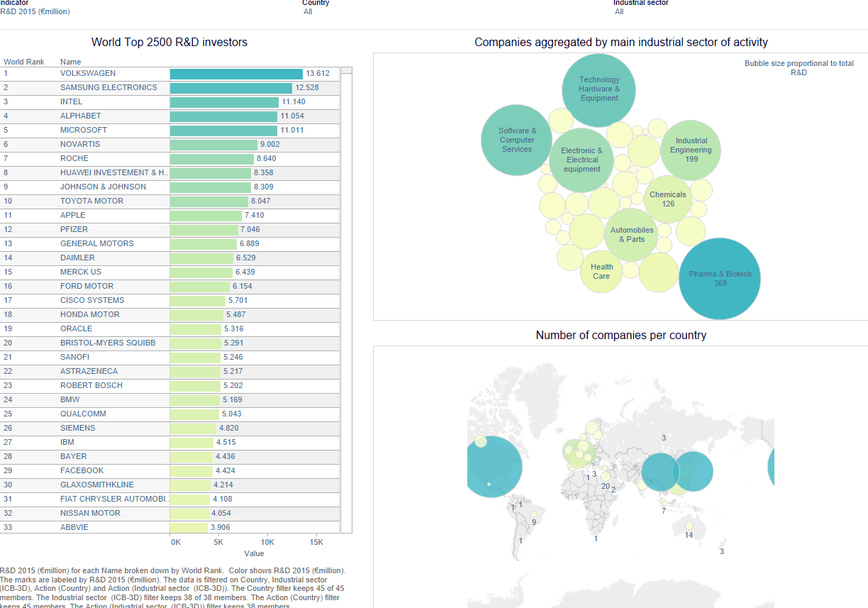Click the ranking list vertical scrollbar
Screen dimensions: 868x608
[346, 298]
